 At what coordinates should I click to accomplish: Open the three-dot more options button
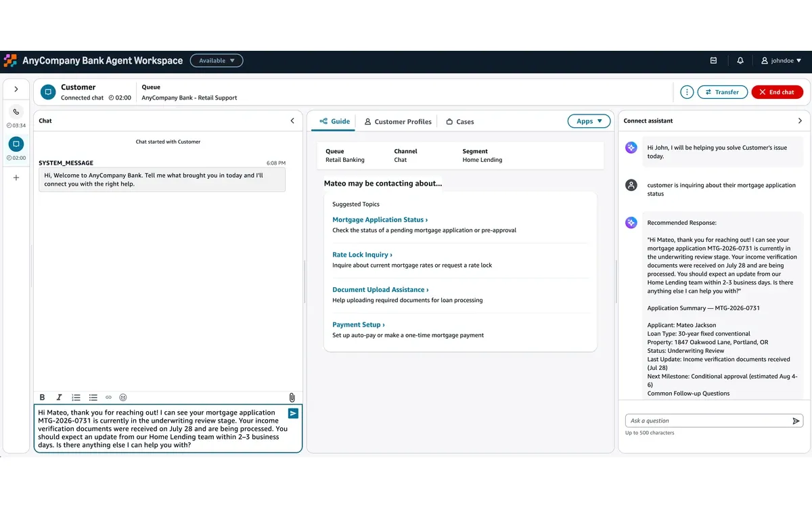687,92
